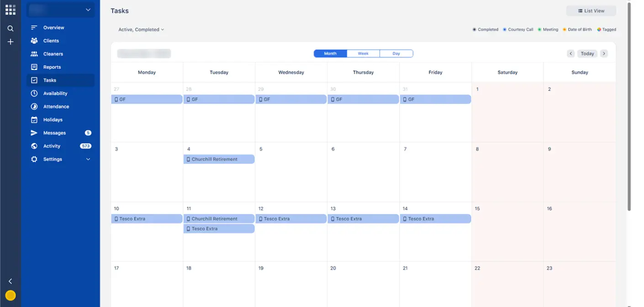The height and width of the screenshot is (307, 644).
Task: Open Clients from the sidebar
Action: [x=51, y=41]
